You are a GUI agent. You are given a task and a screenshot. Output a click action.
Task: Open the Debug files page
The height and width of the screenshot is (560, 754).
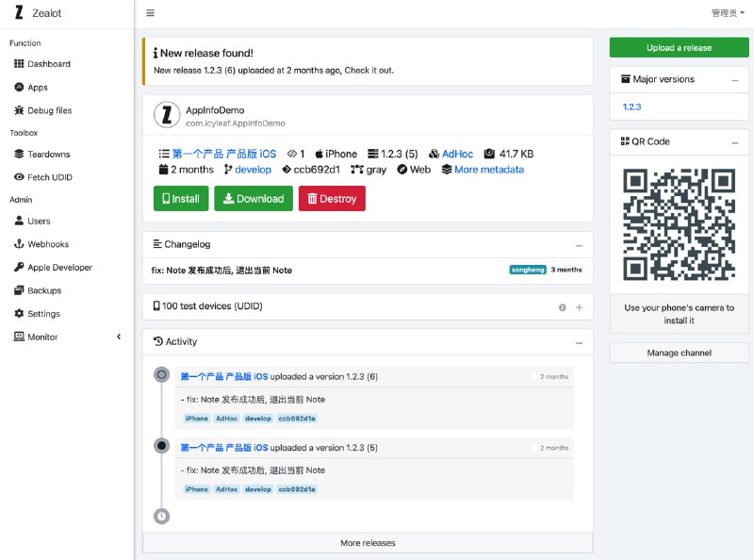[49, 110]
